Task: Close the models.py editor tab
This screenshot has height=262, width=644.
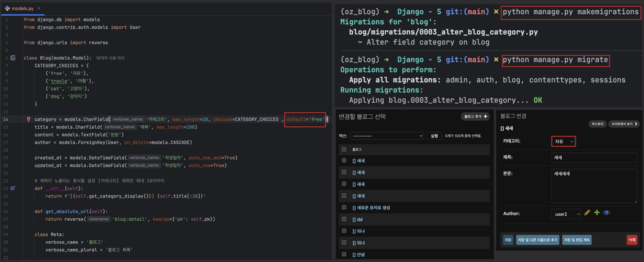Action: click(x=39, y=8)
